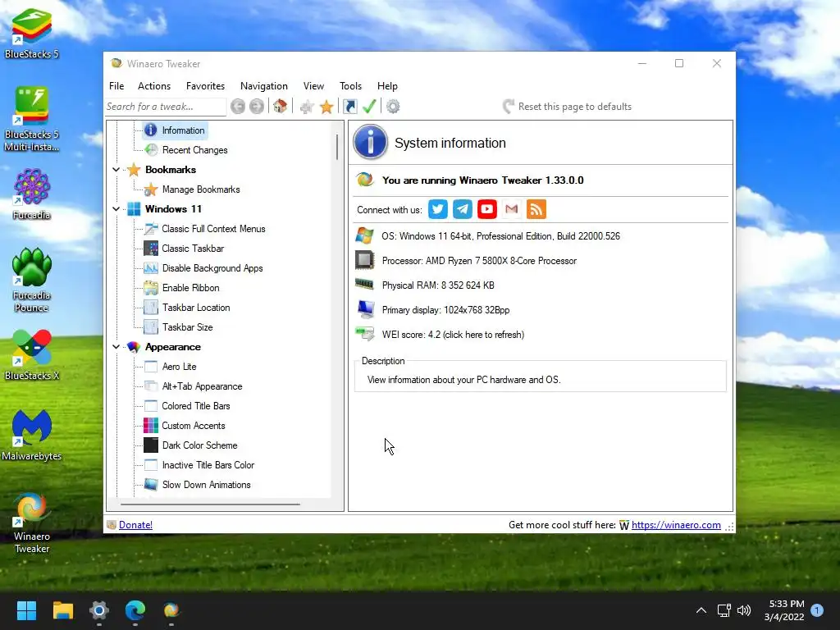This screenshot has height=630, width=840.
Task: Open the Actions menu
Action: [x=154, y=86]
